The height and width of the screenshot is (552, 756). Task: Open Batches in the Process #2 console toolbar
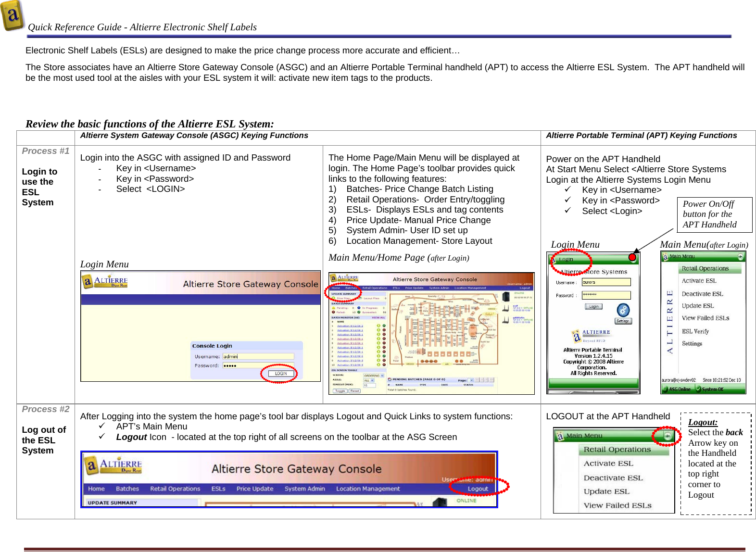pos(127,489)
